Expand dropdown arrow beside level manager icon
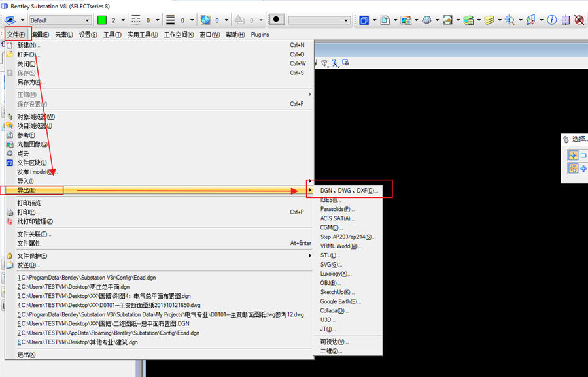588x377 pixels. 479,20
